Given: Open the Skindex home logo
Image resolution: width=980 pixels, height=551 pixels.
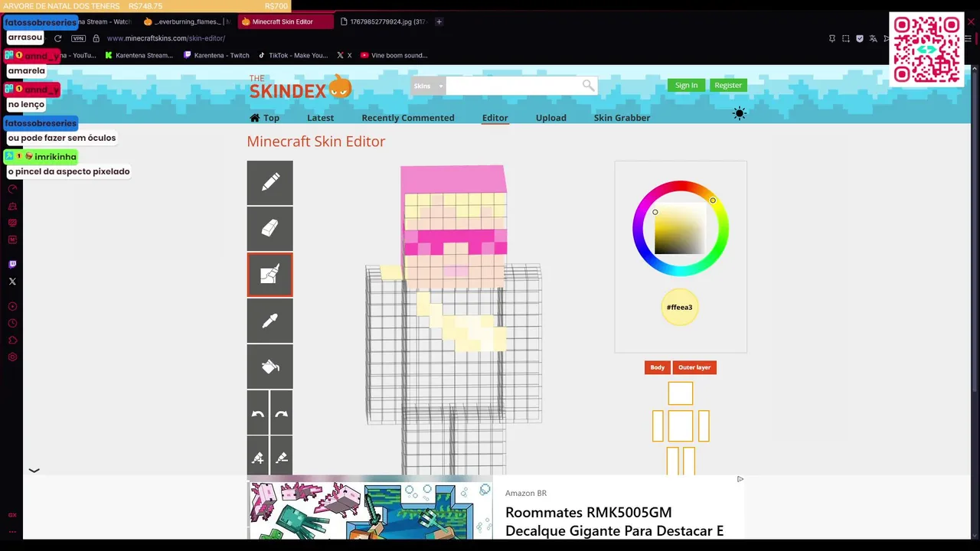Looking at the screenshot, I should tap(301, 86).
